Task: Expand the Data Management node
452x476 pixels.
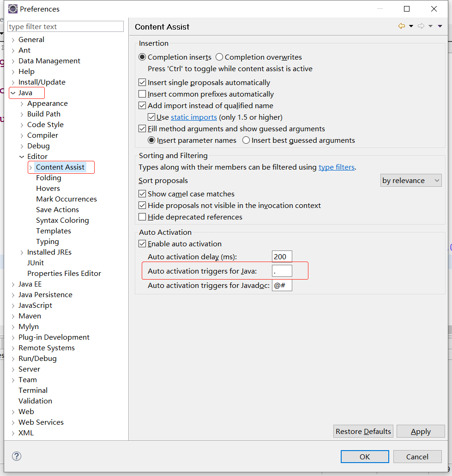Action: click(x=13, y=61)
